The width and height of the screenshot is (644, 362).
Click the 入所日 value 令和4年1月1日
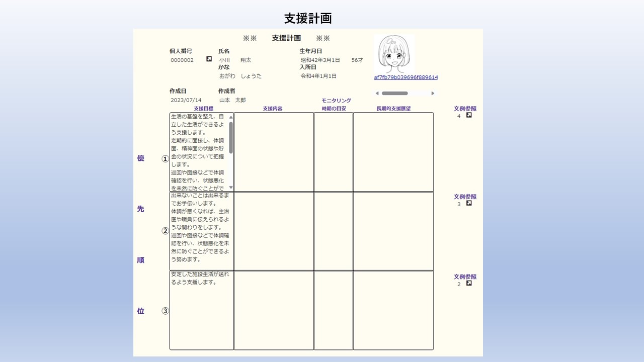point(318,76)
